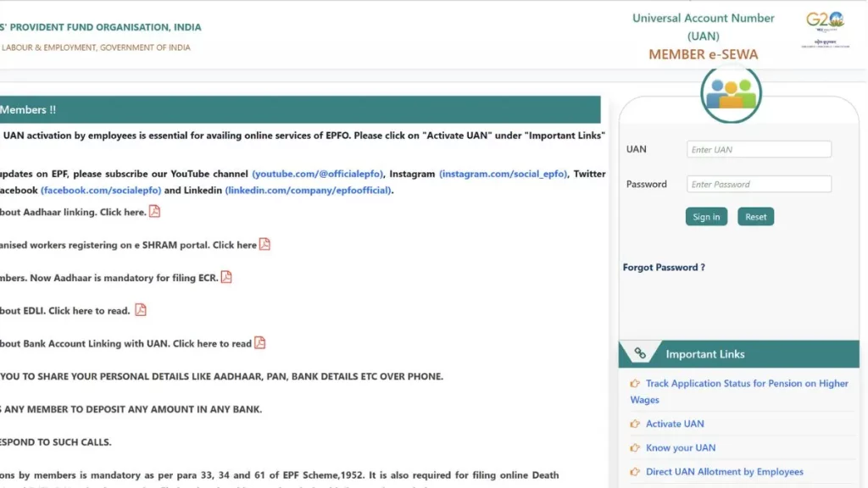The height and width of the screenshot is (488, 868).
Task: Click the chain link icon beside Important Links
Action: coord(640,354)
